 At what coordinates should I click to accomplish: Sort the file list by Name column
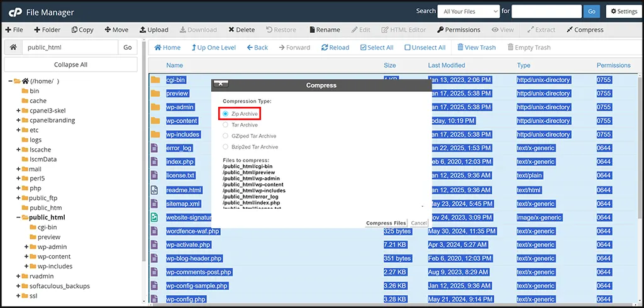point(175,65)
